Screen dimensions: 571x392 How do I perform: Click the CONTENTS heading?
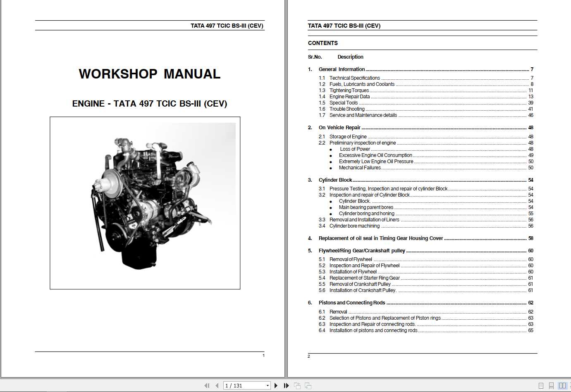point(323,43)
